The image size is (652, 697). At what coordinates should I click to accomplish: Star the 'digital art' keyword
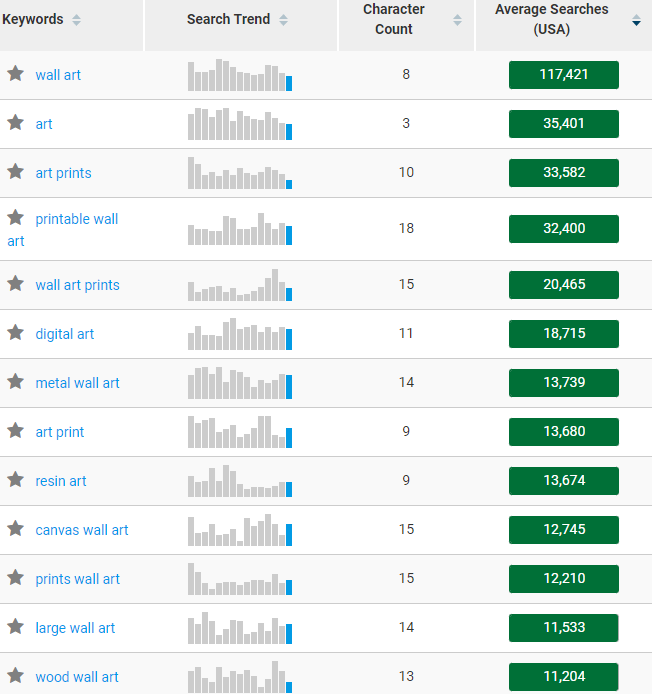pos(16,332)
